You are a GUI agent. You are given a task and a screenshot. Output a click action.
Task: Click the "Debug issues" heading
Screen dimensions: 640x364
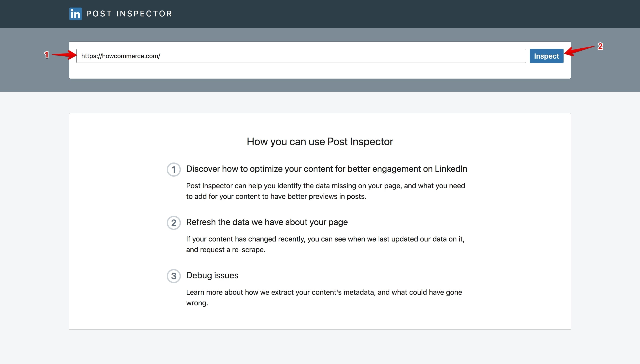[212, 275]
